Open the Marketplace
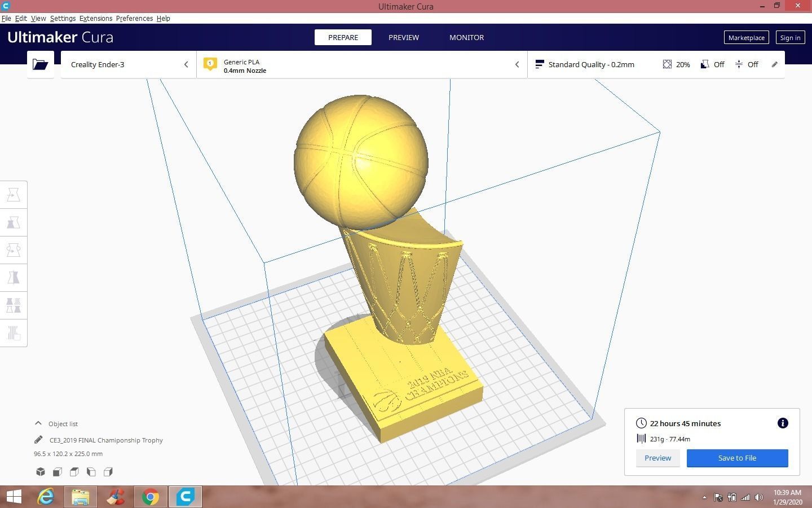 click(x=746, y=38)
